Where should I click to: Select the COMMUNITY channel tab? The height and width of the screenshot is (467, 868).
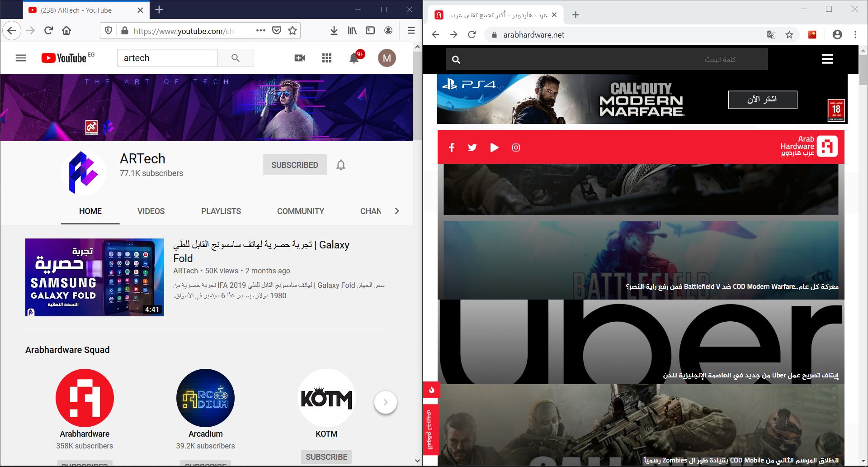tap(301, 211)
